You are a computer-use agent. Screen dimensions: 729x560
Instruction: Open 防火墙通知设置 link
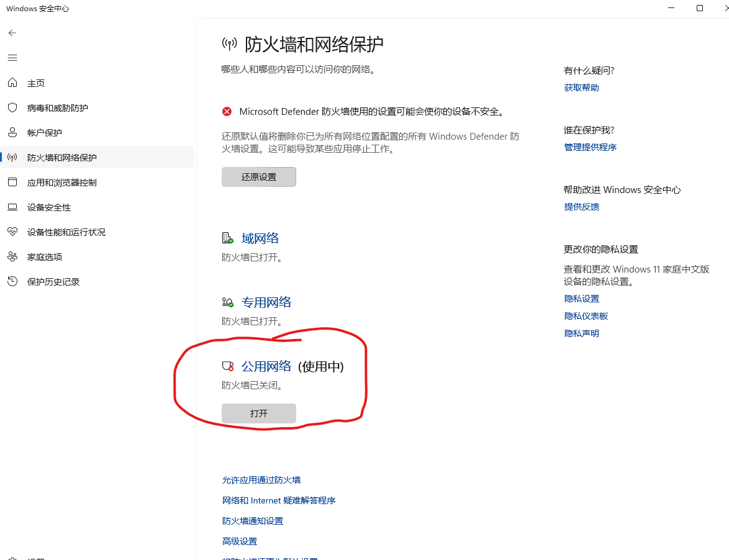tap(253, 521)
